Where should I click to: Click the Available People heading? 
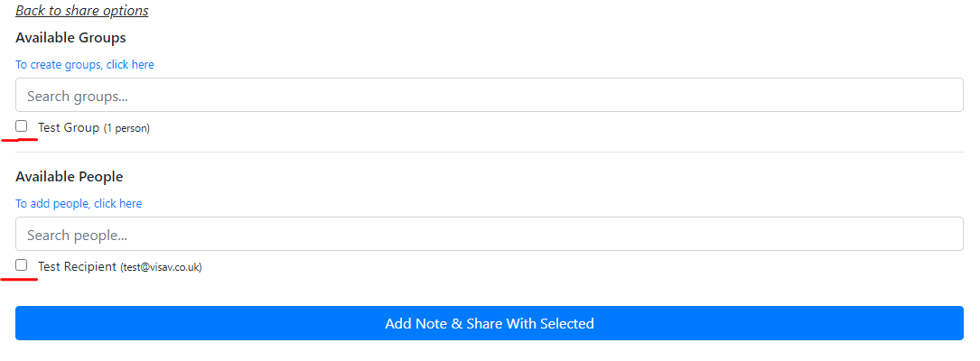(x=69, y=177)
